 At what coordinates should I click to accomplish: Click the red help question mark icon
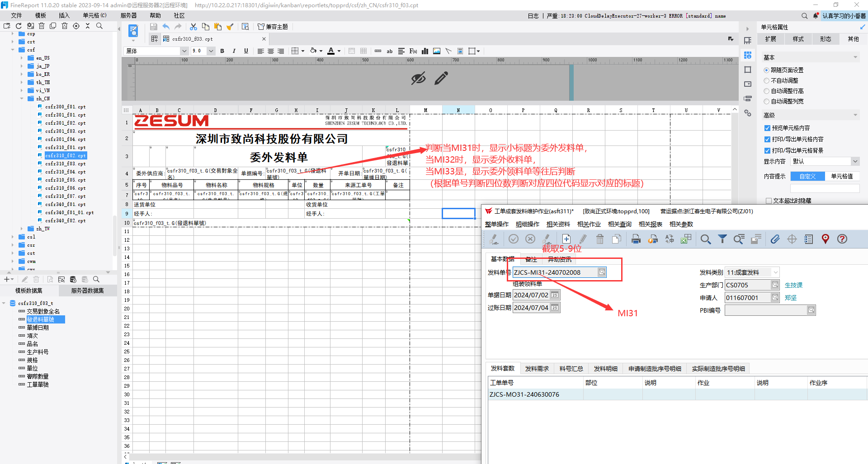click(x=842, y=239)
